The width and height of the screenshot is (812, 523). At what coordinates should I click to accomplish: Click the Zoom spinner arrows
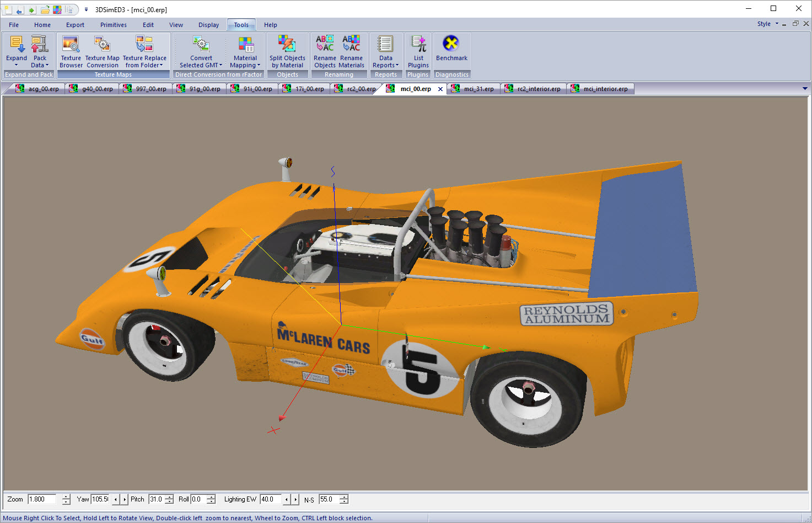[x=66, y=499]
